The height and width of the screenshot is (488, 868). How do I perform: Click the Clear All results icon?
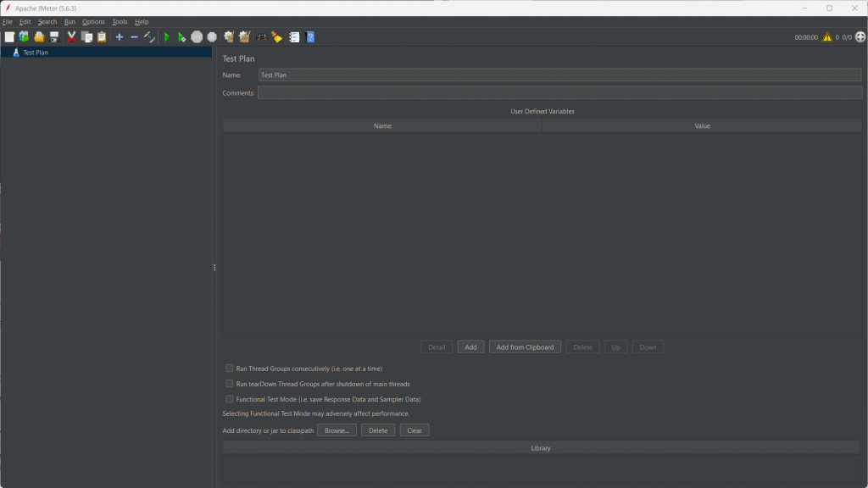click(244, 37)
